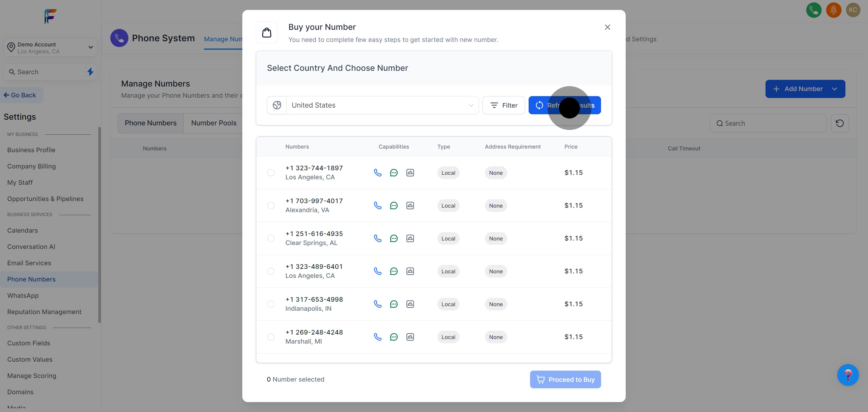The image size is (868, 412).
Task: Select radio button for +1 323-744-1897
Action: click(271, 173)
